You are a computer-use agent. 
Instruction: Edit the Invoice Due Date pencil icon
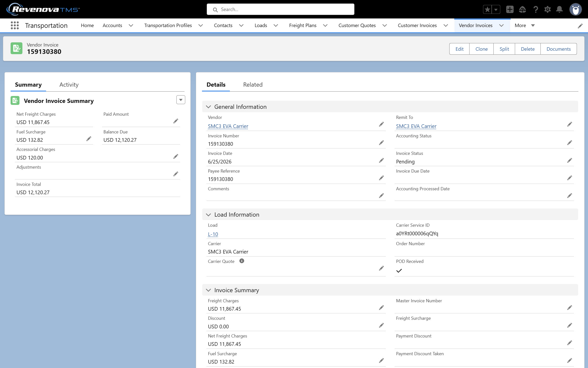570,178
